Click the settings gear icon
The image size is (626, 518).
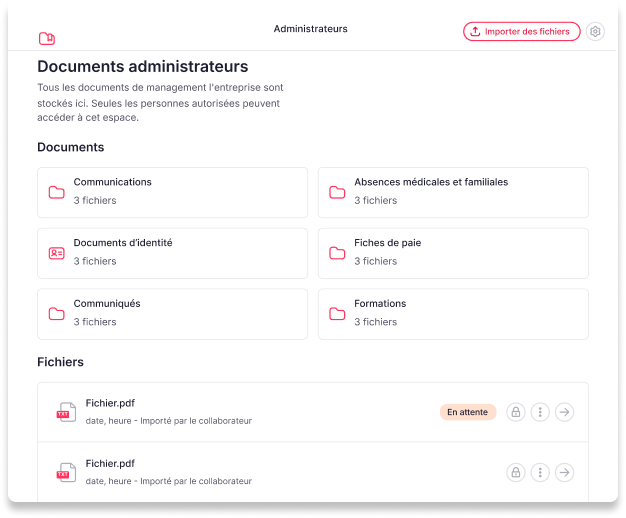point(596,32)
